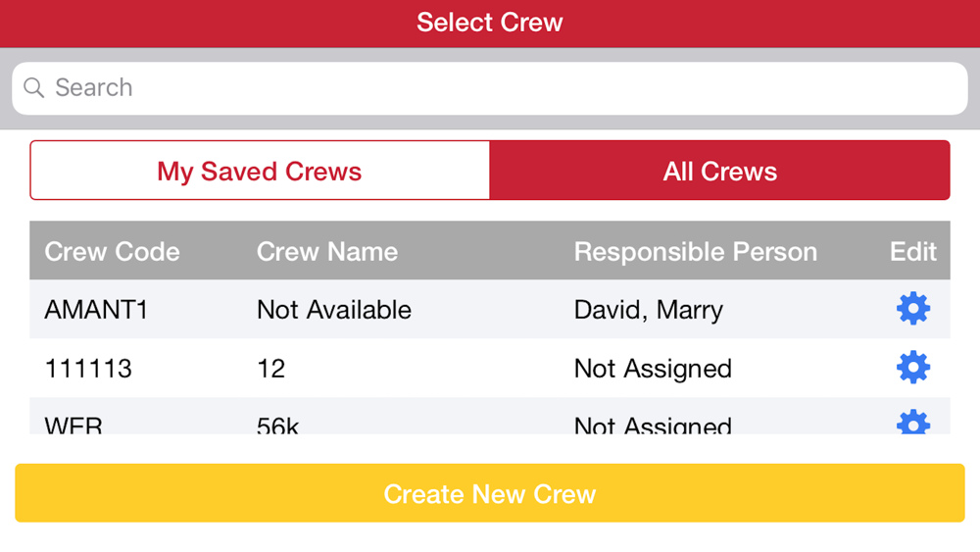Switch to My Saved Crews tab

(260, 171)
